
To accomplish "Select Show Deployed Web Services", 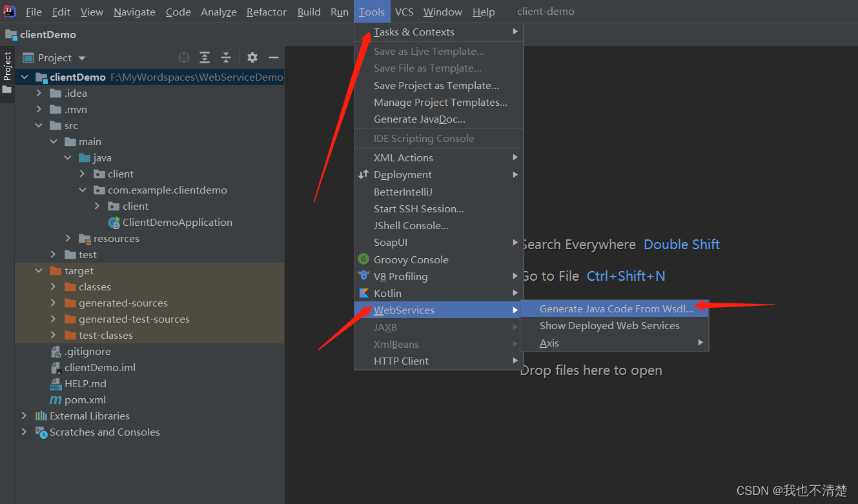I will click(614, 326).
